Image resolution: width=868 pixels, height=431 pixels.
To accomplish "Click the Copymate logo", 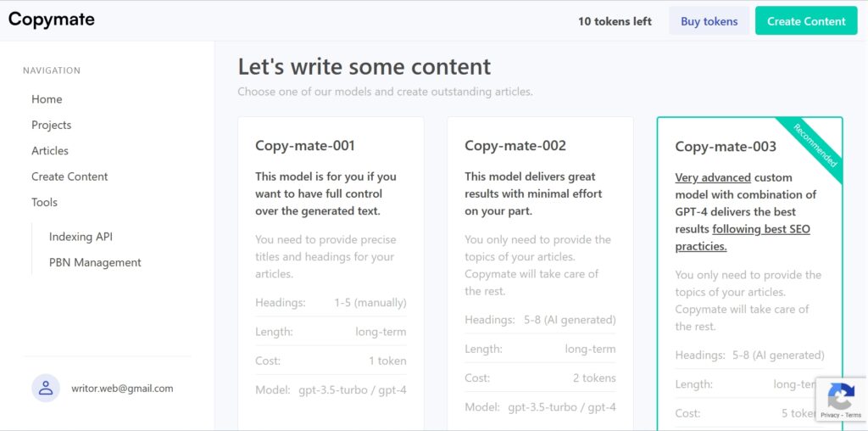I will point(51,20).
